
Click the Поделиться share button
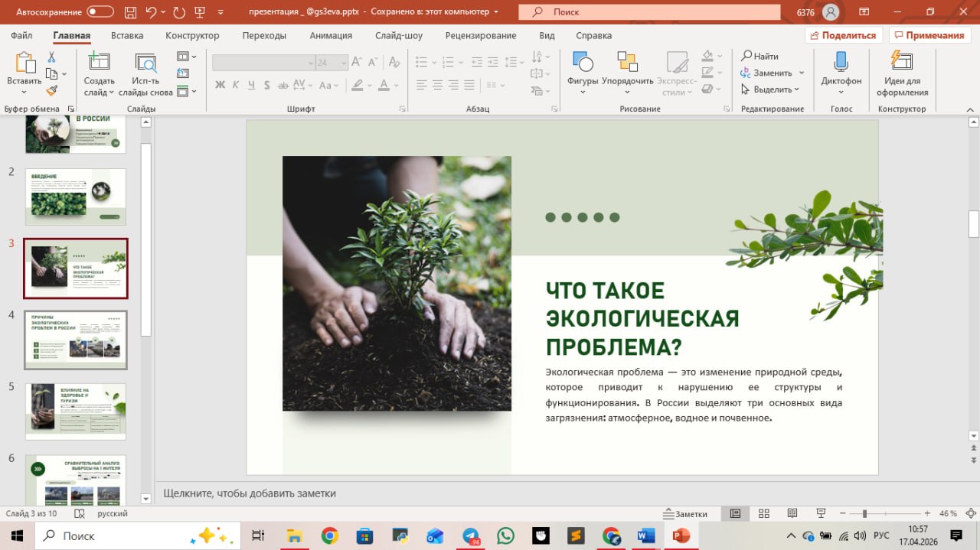pos(844,35)
